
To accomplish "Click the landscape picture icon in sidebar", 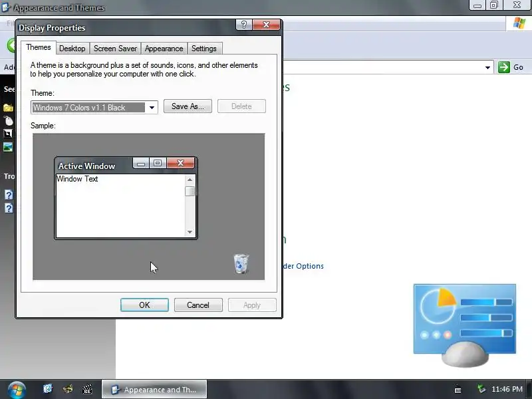I will [x=8, y=147].
